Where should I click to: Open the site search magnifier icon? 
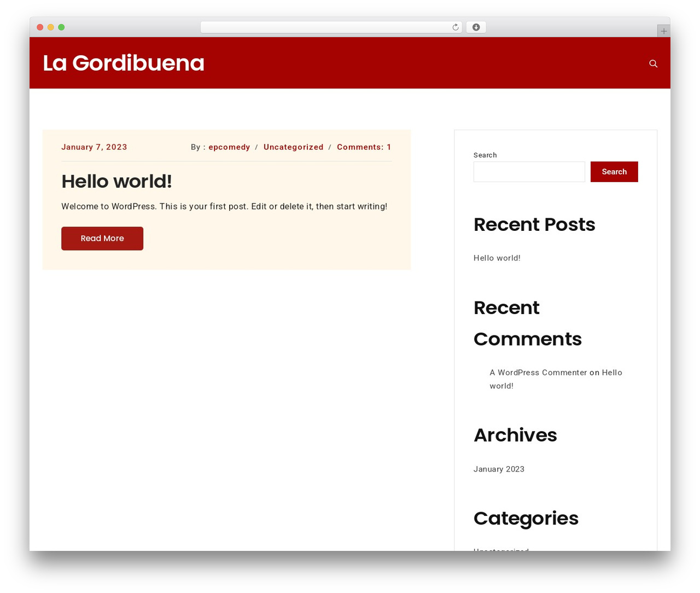pos(653,63)
